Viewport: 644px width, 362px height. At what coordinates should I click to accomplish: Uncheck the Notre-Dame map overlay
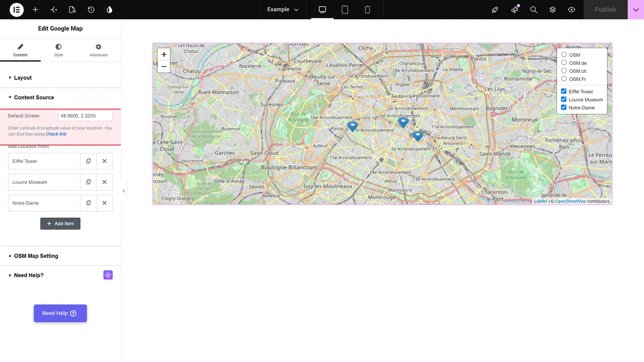tap(563, 107)
